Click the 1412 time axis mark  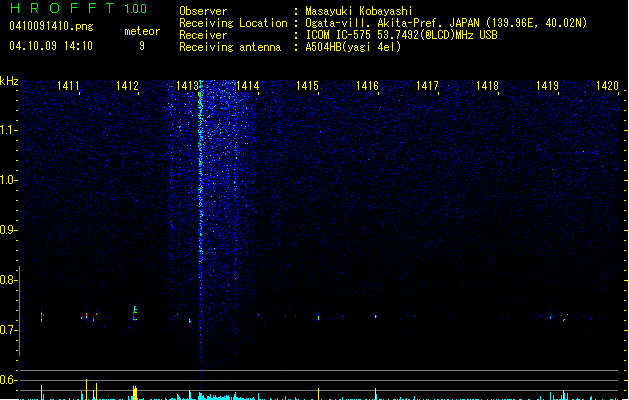tap(127, 85)
